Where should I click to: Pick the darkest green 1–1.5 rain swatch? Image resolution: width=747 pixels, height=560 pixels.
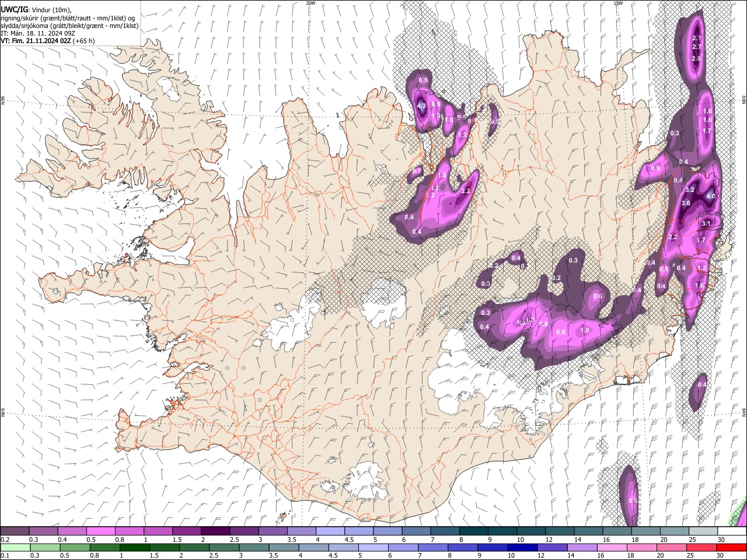[x=134, y=547]
